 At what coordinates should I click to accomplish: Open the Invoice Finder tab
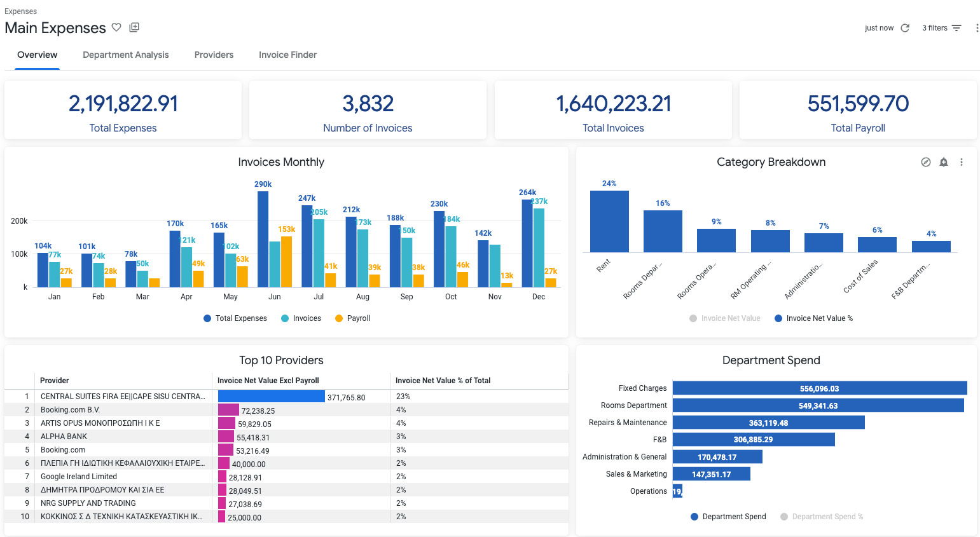coord(287,55)
